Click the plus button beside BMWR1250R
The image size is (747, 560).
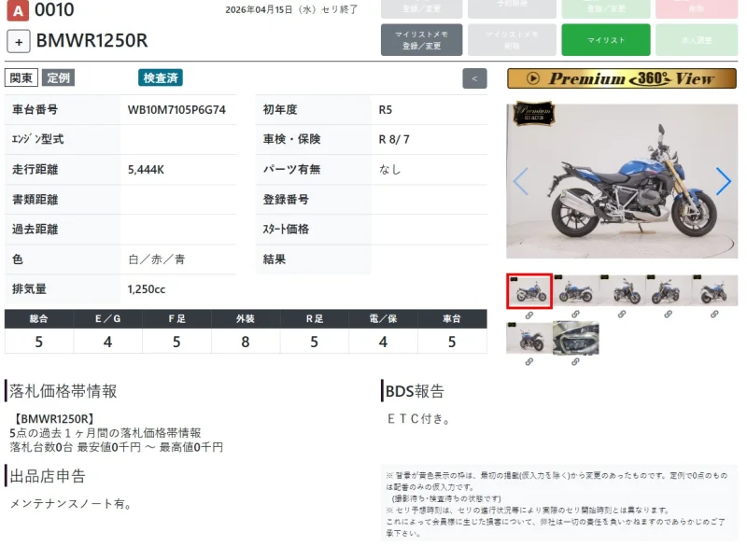(19, 41)
